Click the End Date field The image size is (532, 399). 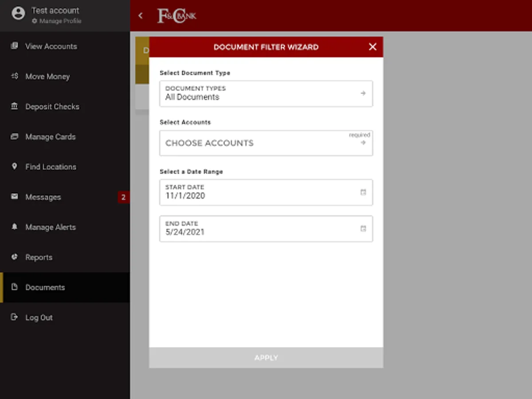(x=266, y=229)
